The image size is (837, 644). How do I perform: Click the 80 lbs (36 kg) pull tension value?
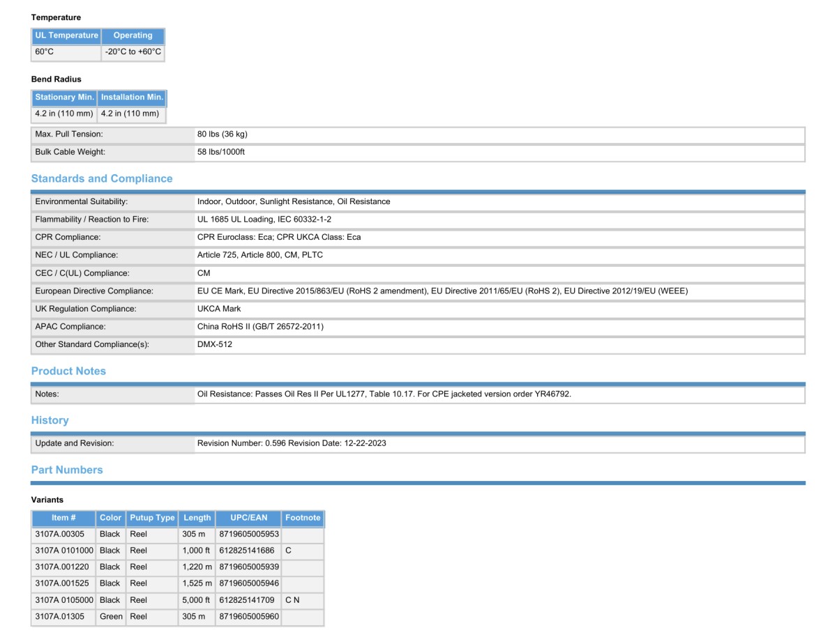(x=222, y=134)
